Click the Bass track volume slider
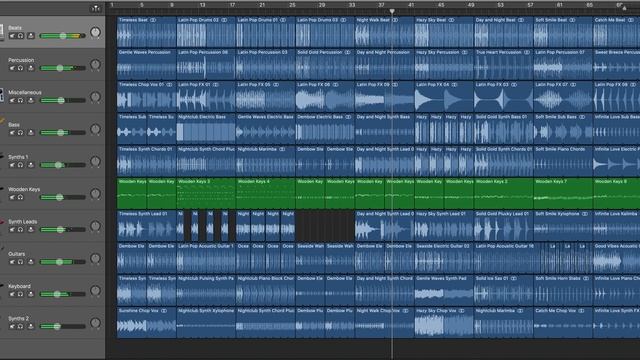The width and height of the screenshot is (640, 360). [62, 133]
